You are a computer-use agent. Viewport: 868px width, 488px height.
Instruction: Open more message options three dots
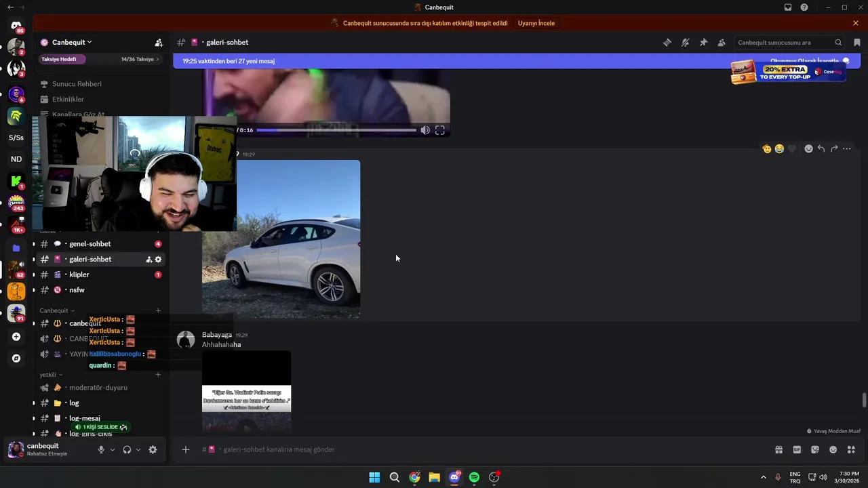pos(847,149)
